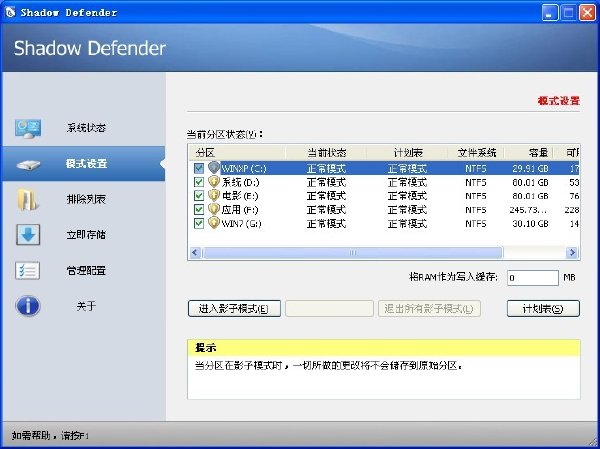Select the 模式设置 sidebar item
This screenshot has height=449, width=600.
(x=83, y=164)
